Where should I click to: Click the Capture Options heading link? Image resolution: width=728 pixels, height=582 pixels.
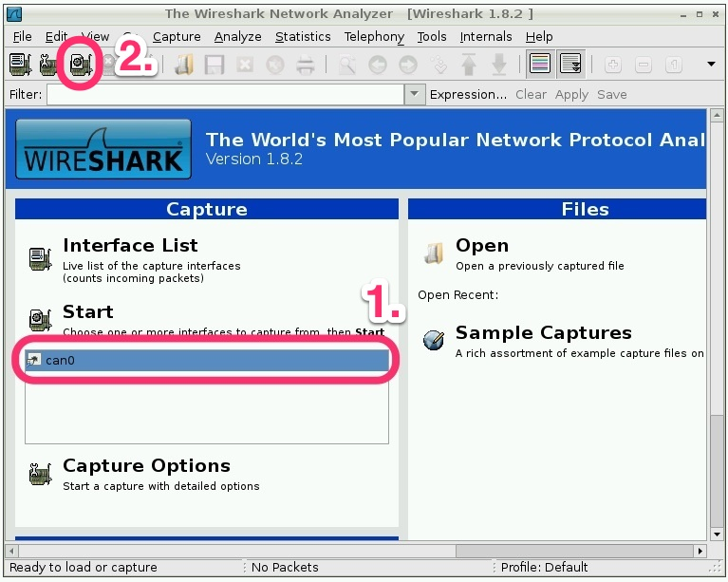(146, 465)
